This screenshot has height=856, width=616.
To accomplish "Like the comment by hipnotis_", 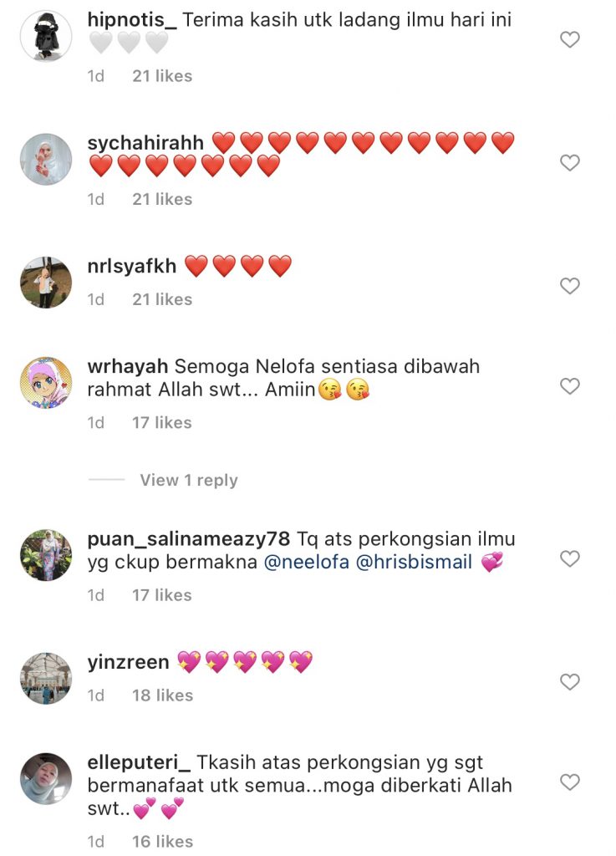I will tap(570, 39).
